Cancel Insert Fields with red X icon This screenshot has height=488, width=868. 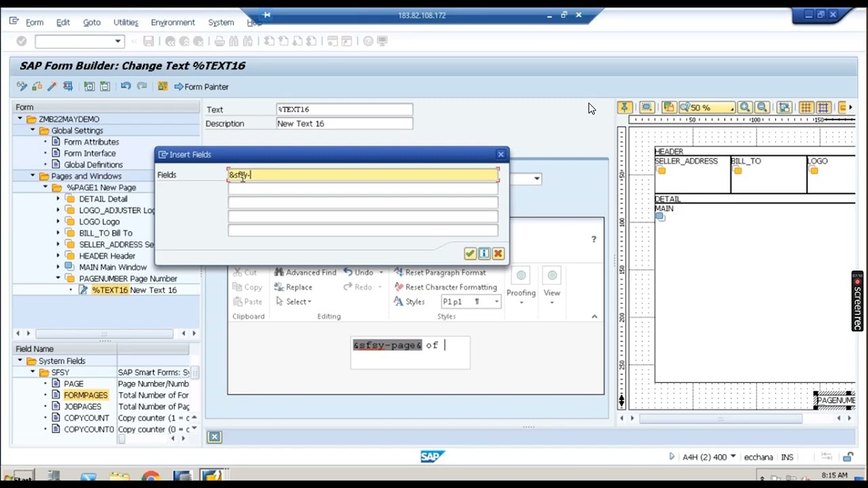(x=498, y=253)
